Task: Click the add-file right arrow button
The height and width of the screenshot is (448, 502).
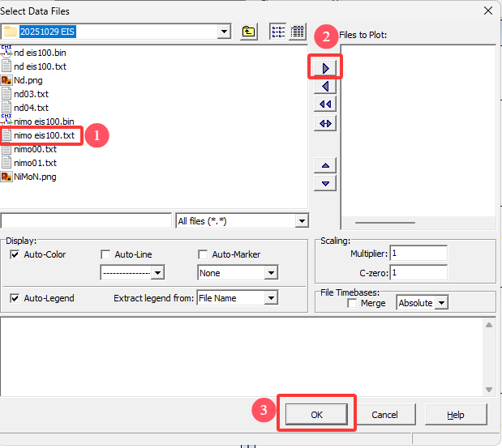Action: point(325,68)
